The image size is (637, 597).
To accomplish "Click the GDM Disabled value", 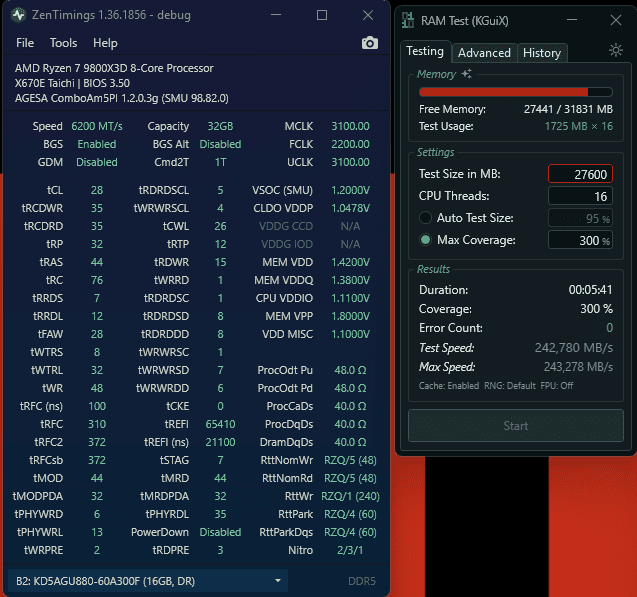I will [97, 162].
